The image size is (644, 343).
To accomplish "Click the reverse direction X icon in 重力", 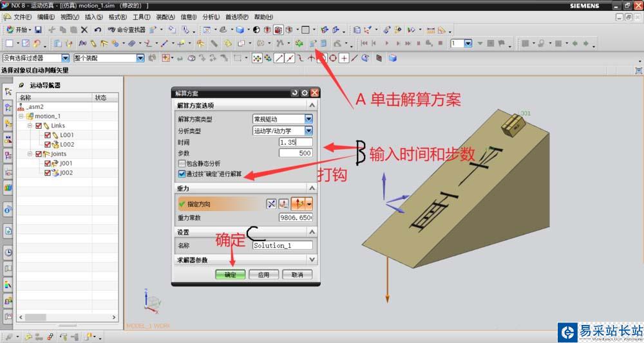I will 272,204.
